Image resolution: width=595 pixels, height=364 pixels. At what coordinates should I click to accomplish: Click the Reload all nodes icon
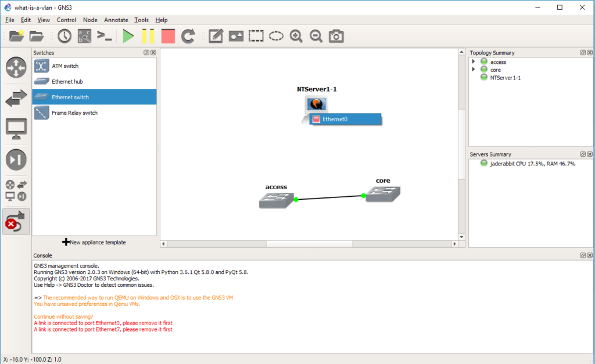[x=188, y=36]
